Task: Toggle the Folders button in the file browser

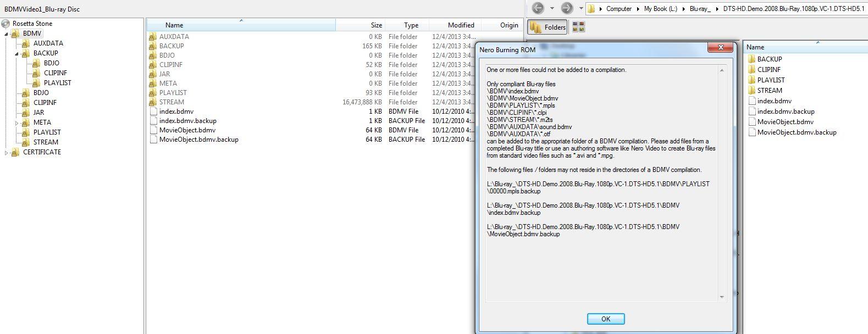Action: pyautogui.click(x=548, y=27)
